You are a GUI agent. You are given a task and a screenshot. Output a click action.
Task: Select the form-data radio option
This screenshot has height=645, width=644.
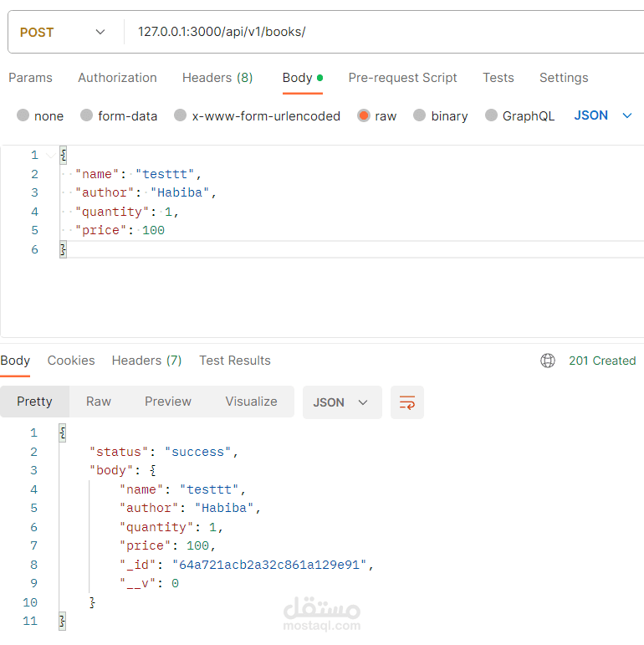86,116
